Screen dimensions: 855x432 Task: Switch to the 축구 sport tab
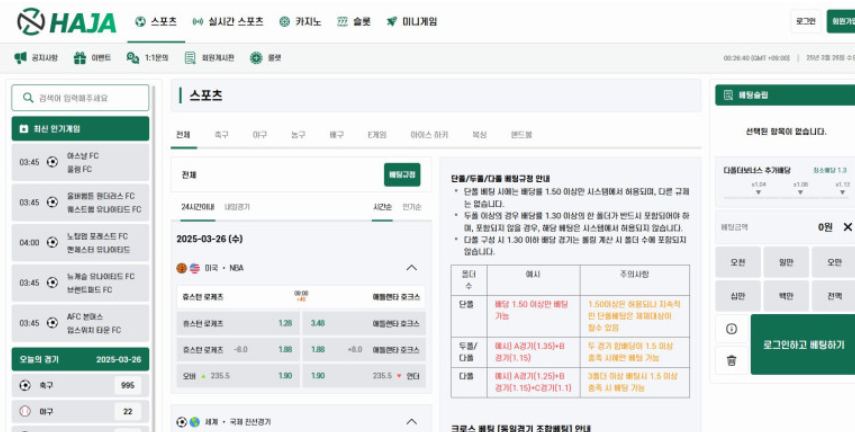[x=221, y=135]
